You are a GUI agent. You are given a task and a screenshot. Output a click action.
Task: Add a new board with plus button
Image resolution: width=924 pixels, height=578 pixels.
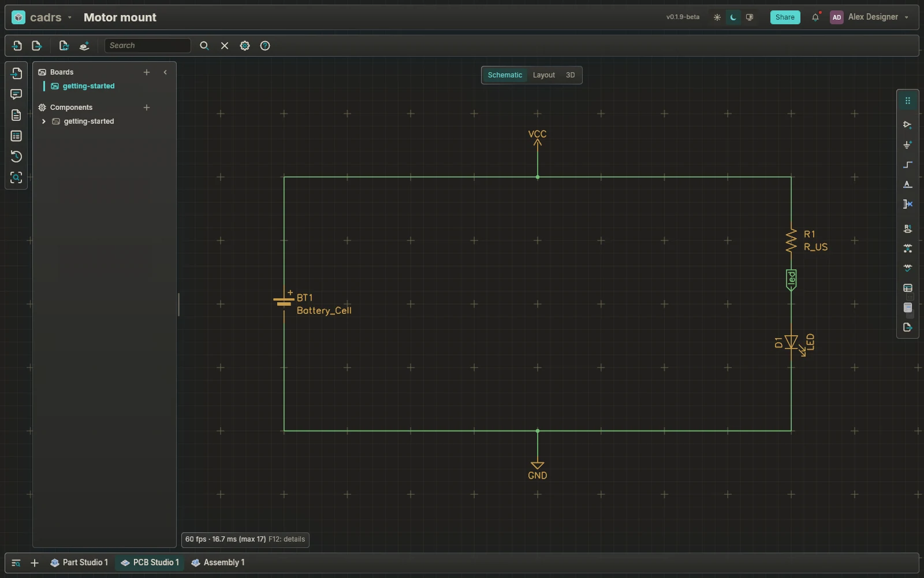(147, 72)
